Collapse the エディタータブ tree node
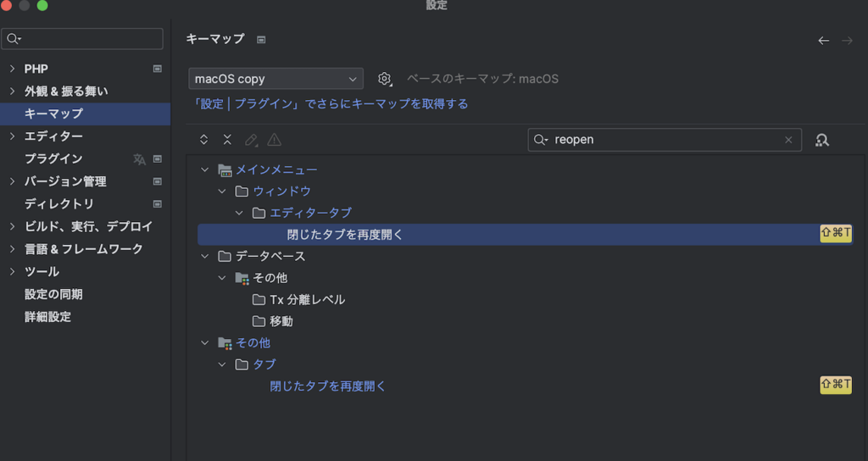The height and width of the screenshot is (461, 868). click(x=239, y=213)
